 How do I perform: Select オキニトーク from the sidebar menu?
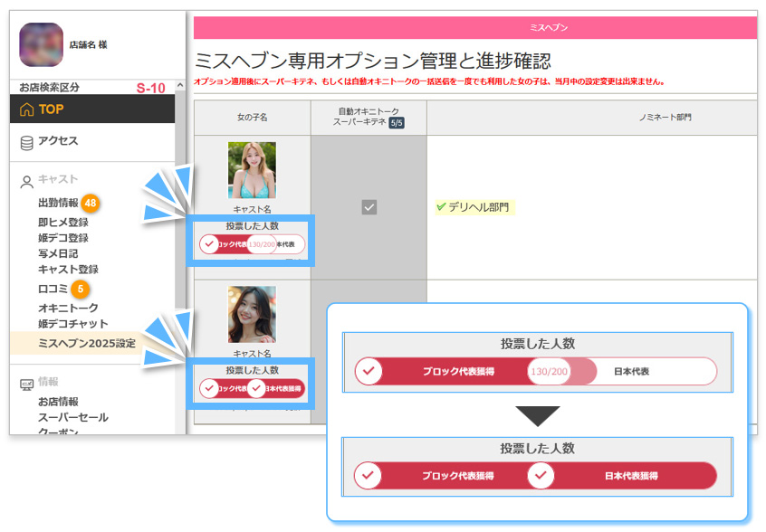(x=68, y=309)
